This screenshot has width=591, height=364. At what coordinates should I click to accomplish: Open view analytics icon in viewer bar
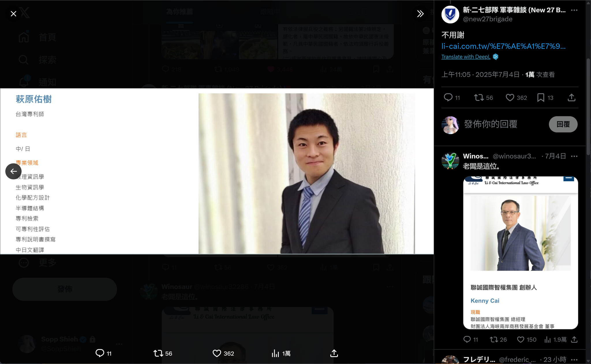click(275, 353)
